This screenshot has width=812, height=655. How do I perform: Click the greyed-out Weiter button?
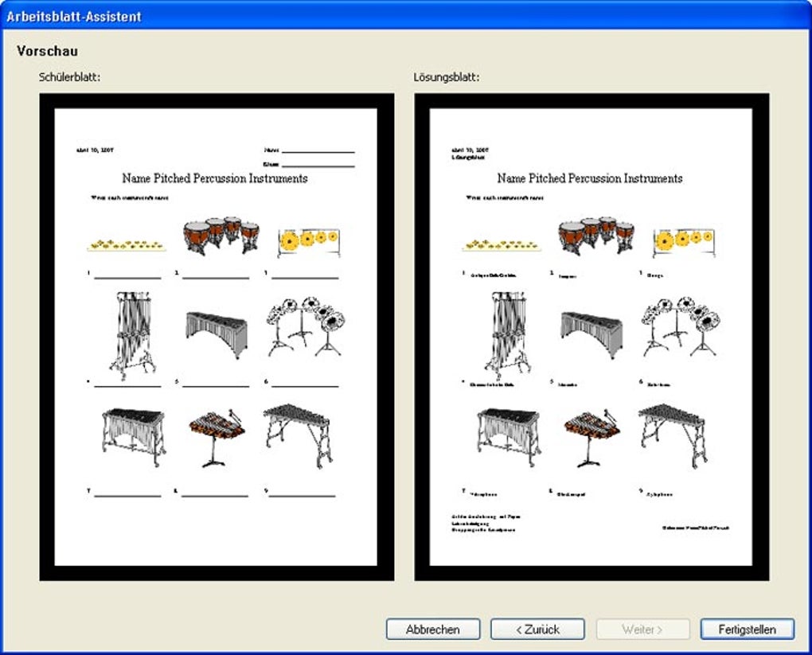click(642, 629)
